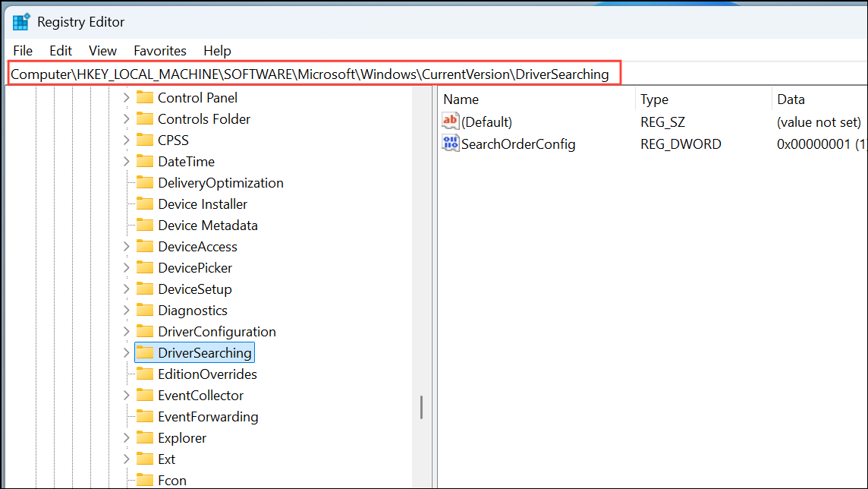868x489 pixels.
Task: Expand the DriverConfiguration key
Action: point(127,331)
